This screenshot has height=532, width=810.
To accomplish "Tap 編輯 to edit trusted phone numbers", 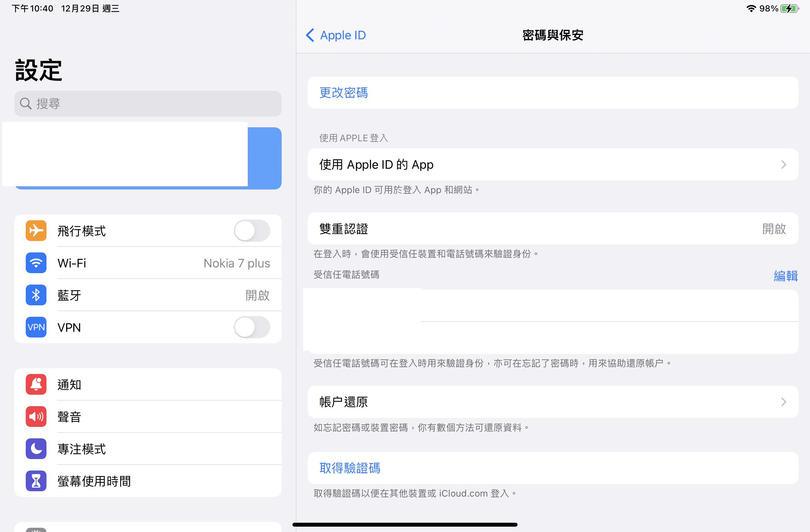I will (786, 276).
